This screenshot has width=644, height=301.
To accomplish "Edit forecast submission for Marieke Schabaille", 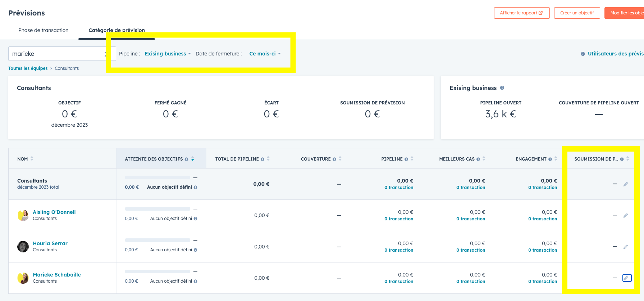I will (x=627, y=278).
